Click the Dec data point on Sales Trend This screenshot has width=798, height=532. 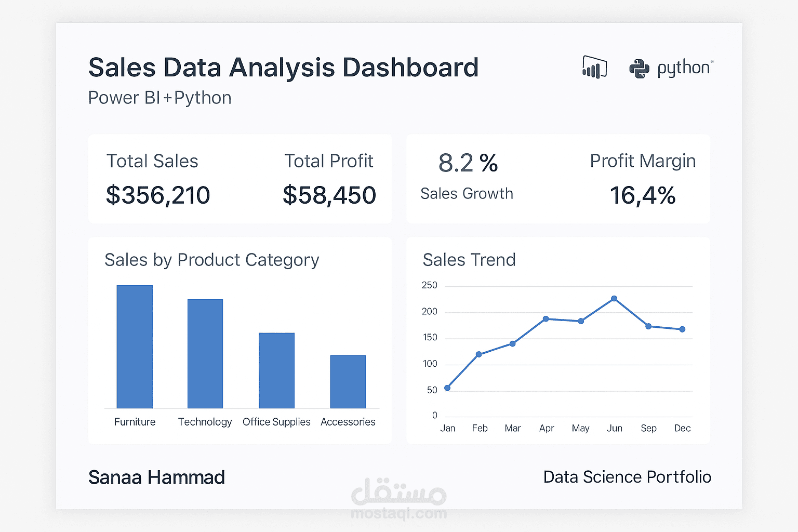[682, 329]
